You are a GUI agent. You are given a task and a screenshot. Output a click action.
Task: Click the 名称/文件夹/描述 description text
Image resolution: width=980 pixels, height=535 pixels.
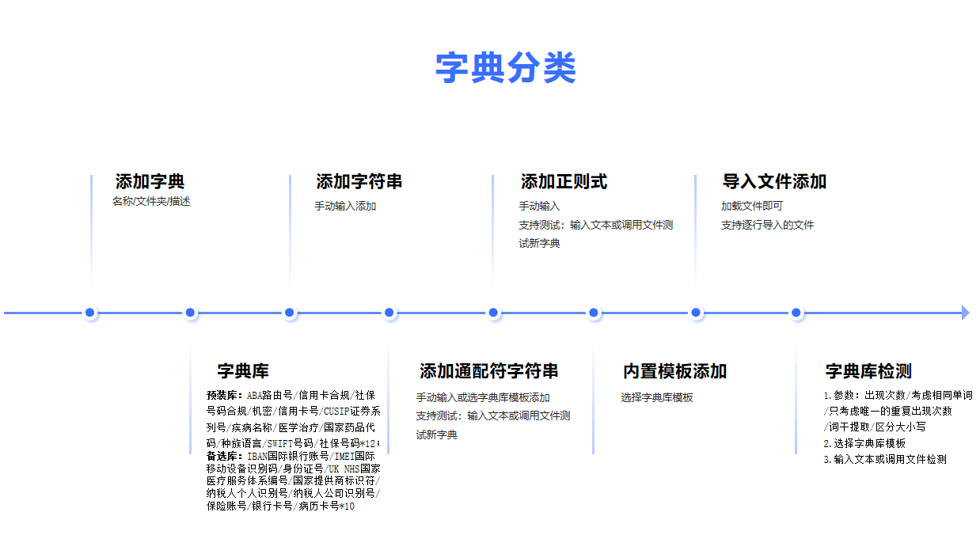(x=151, y=201)
